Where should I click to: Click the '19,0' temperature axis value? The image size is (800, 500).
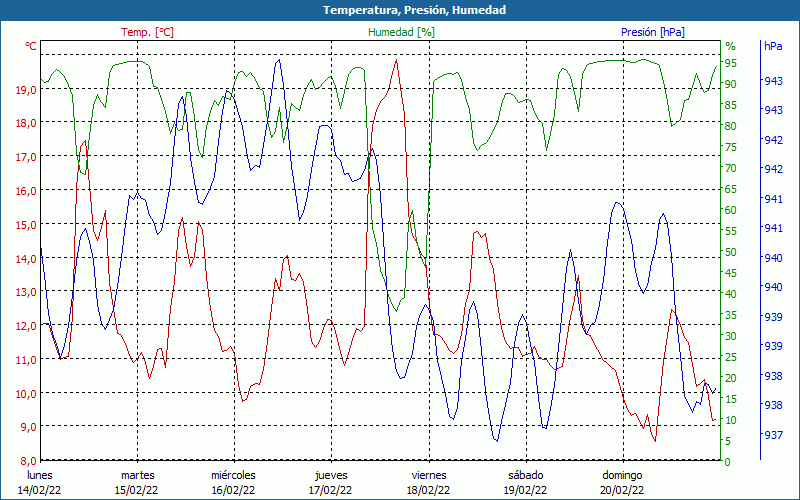pyautogui.click(x=27, y=90)
